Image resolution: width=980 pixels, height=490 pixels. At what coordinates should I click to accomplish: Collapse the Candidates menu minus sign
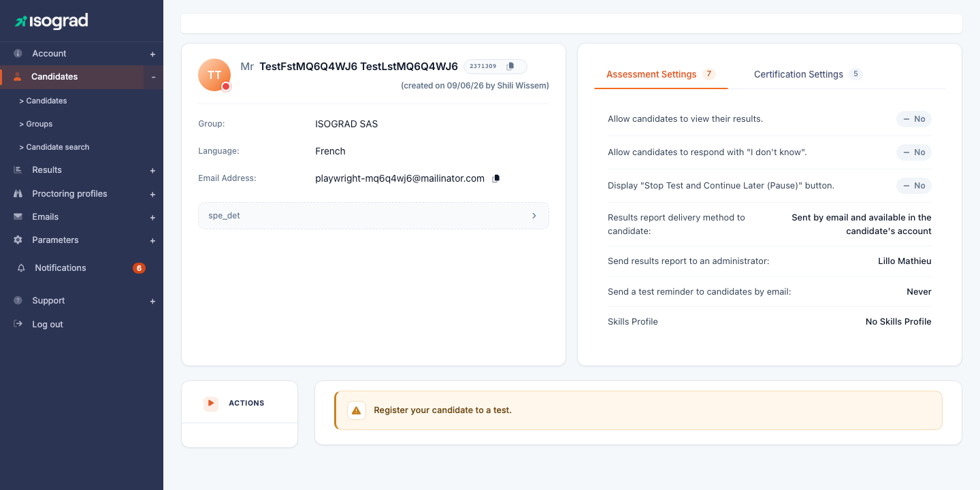[x=153, y=77]
